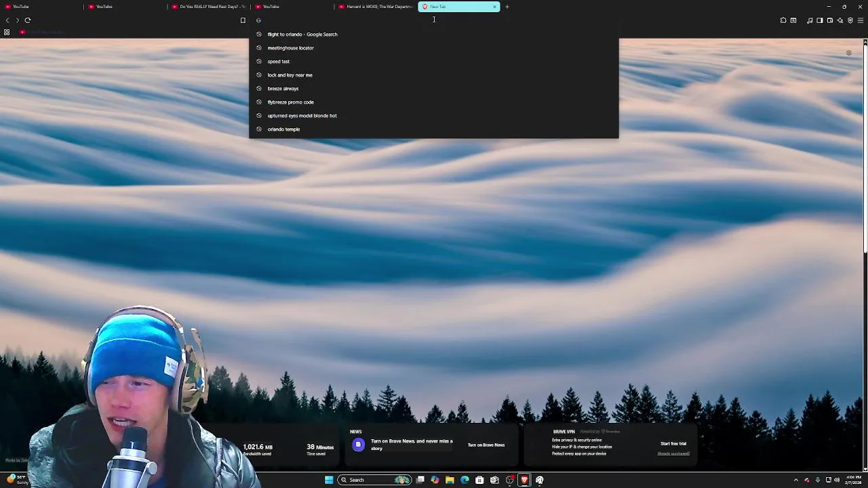Switch to the second YouTube tab
The height and width of the screenshot is (488, 868).
tap(125, 7)
